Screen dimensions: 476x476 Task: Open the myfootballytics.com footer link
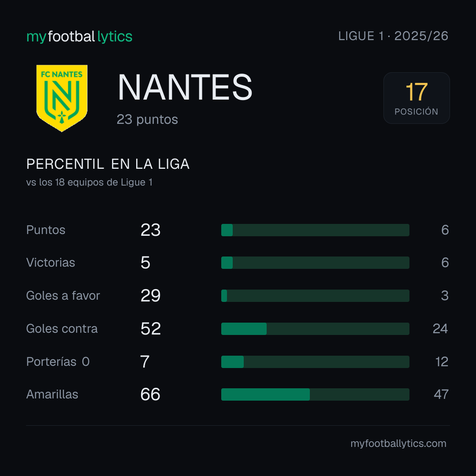398,443
